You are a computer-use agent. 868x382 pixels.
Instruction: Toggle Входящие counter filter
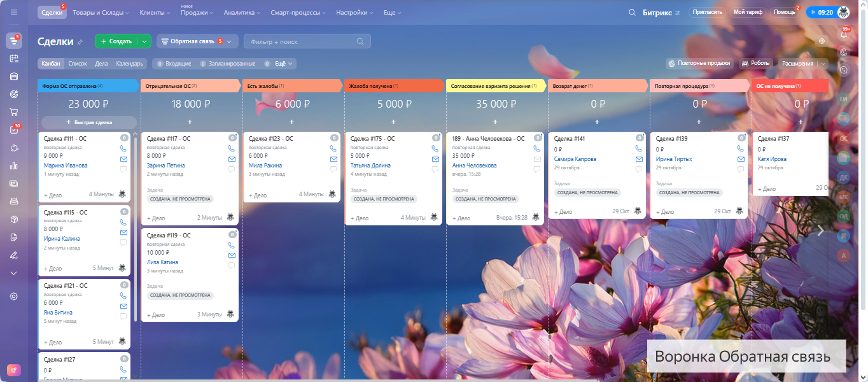point(174,64)
